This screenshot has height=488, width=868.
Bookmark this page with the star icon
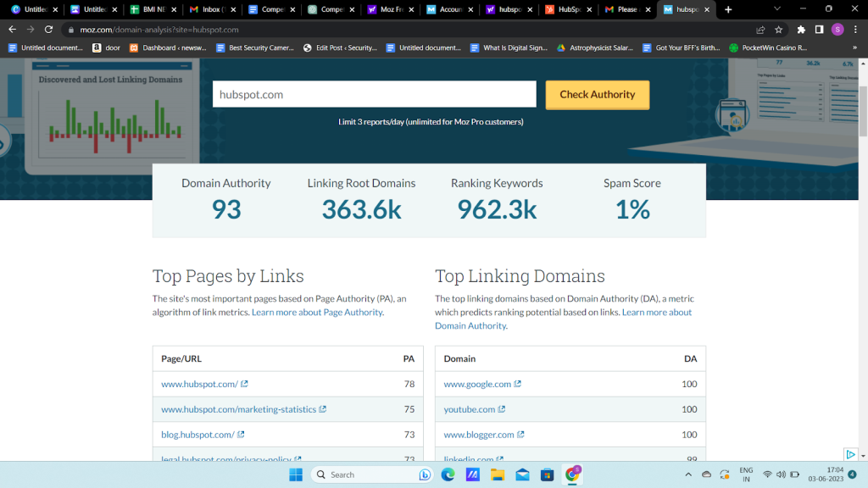click(778, 30)
